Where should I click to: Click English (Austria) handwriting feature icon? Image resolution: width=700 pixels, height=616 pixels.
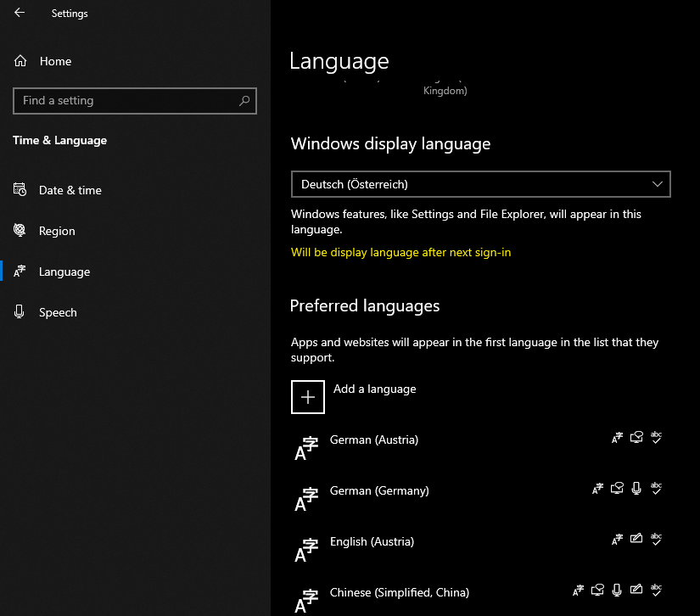[x=636, y=538]
